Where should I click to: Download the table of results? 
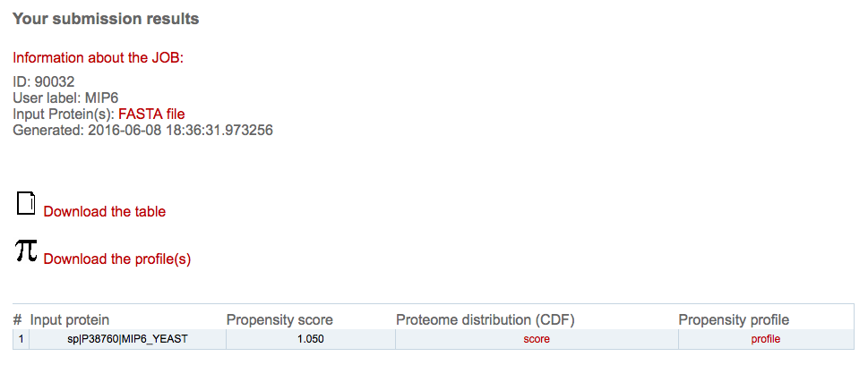click(105, 212)
